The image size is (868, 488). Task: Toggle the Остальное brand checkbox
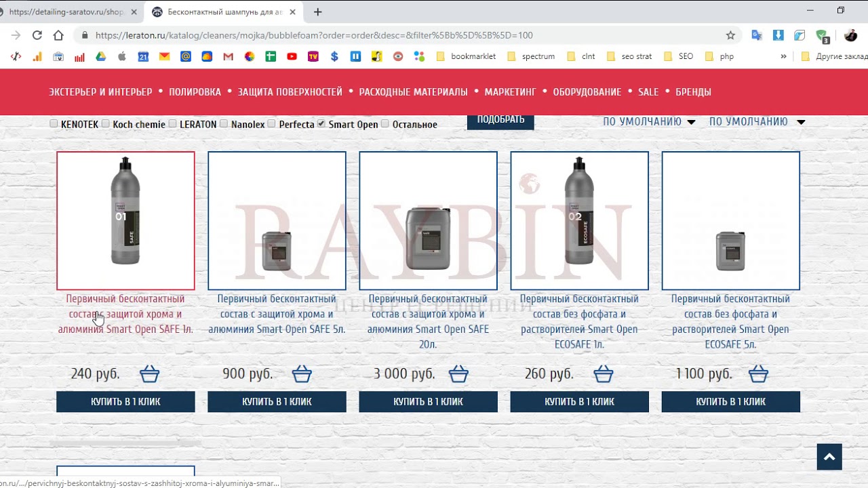pos(385,123)
